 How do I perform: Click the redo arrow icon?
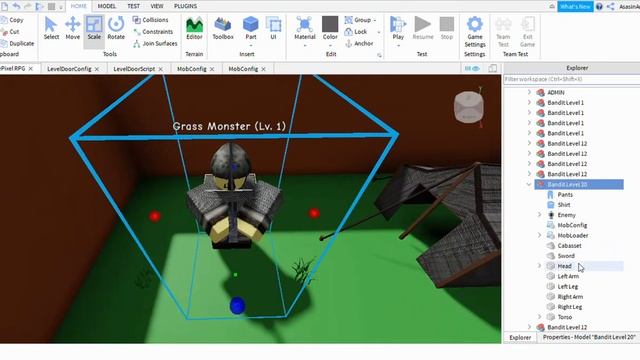point(28,6)
